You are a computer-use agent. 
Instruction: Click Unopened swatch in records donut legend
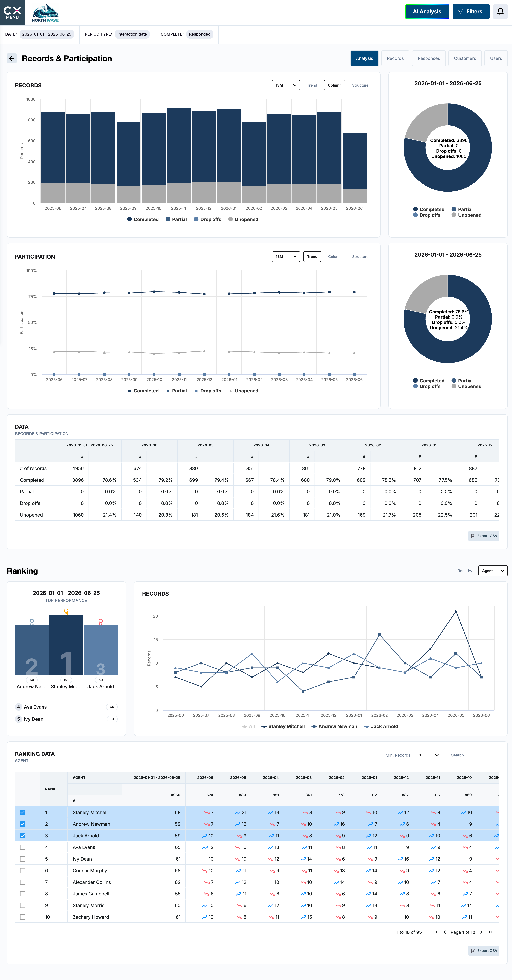coord(454,215)
